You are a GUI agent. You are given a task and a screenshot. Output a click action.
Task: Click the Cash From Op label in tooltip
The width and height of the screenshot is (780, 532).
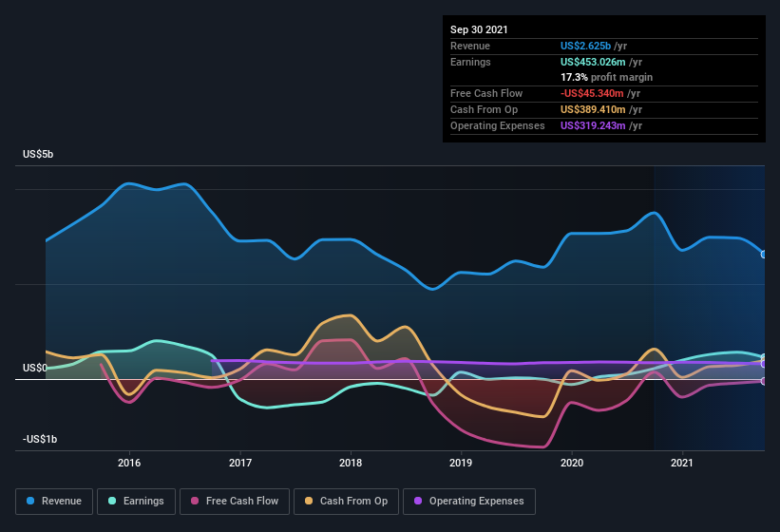point(484,109)
